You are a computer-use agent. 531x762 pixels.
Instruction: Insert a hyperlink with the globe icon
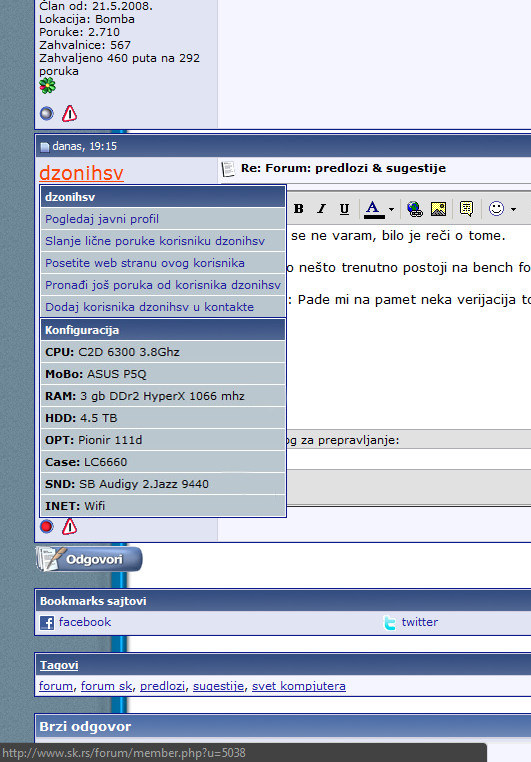(414, 208)
